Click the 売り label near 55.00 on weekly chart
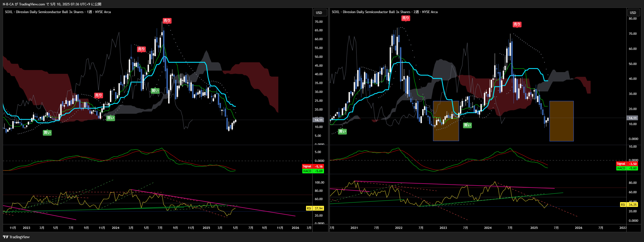644x242 pixels. coord(141,49)
